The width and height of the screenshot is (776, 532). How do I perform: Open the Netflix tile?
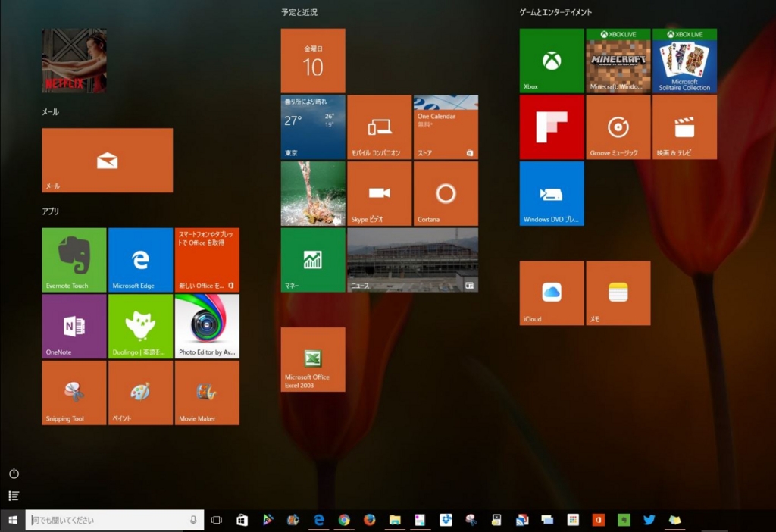click(x=74, y=61)
